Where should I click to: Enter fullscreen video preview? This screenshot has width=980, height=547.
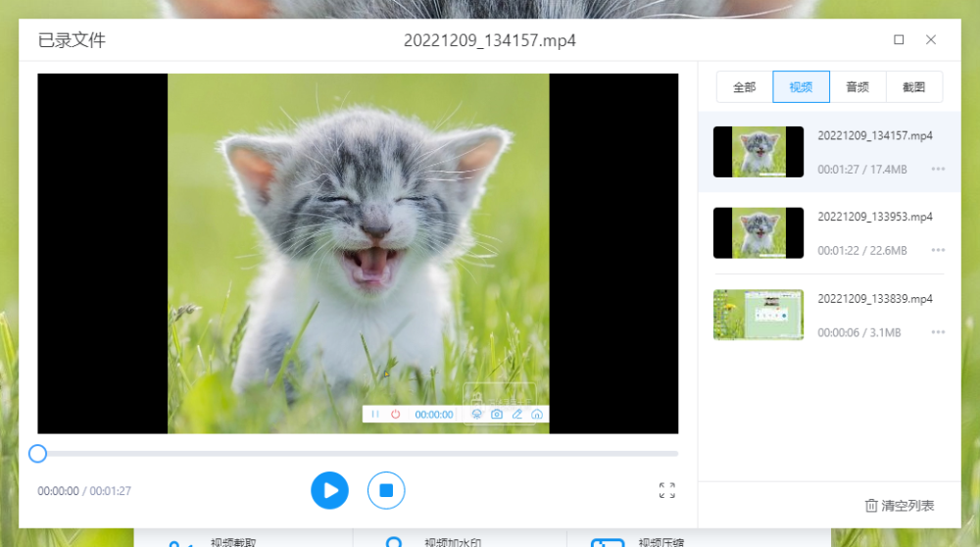(666, 490)
